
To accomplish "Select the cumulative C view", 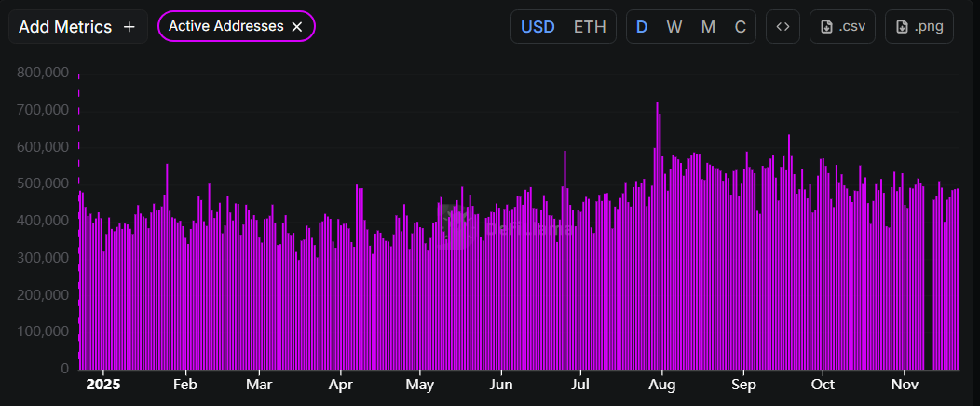I will tap(741, 27).
